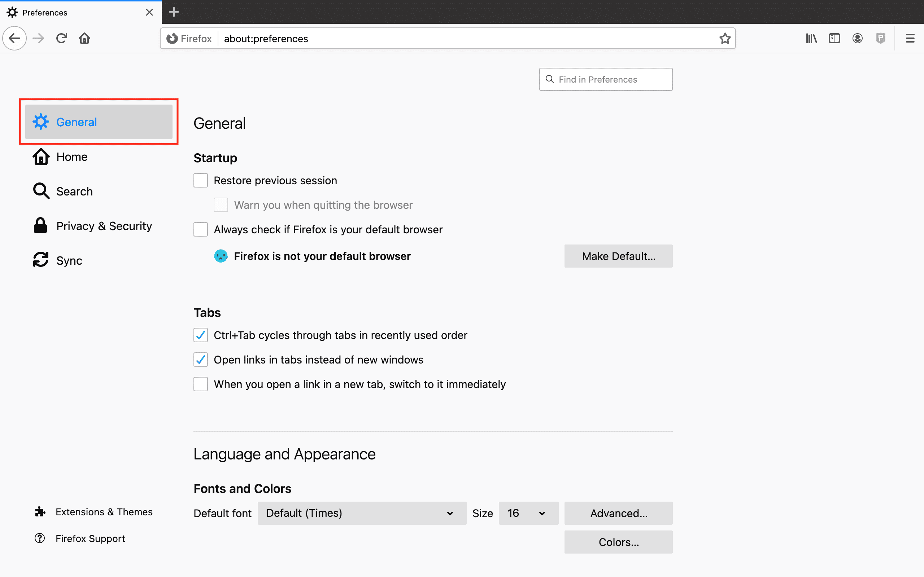The width and height of the screenshot is (924, 577).
Task: Open Search settings via magnifier icon
Action: 41,191
